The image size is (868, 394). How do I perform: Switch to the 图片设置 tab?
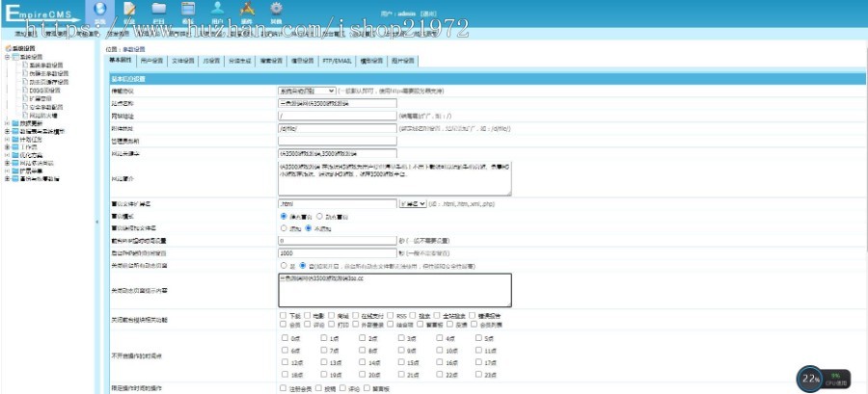[402, 61]
